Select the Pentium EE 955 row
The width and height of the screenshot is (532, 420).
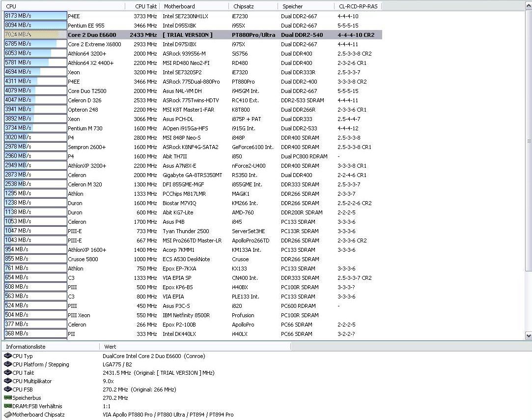coord(193,26)
